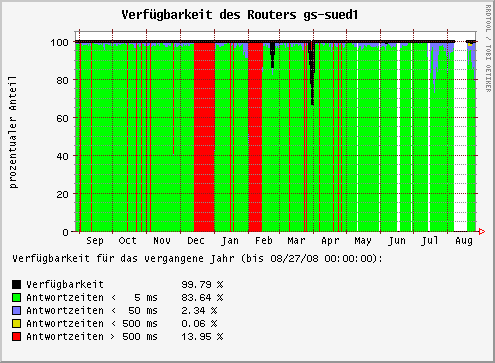Click the green legend swatch for < 5 ms
Screen dimensions: 495x363
(x=17, y=297)
